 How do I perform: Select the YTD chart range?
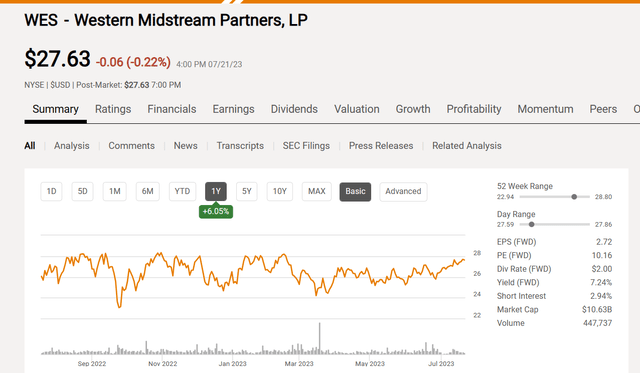point(182,191)
